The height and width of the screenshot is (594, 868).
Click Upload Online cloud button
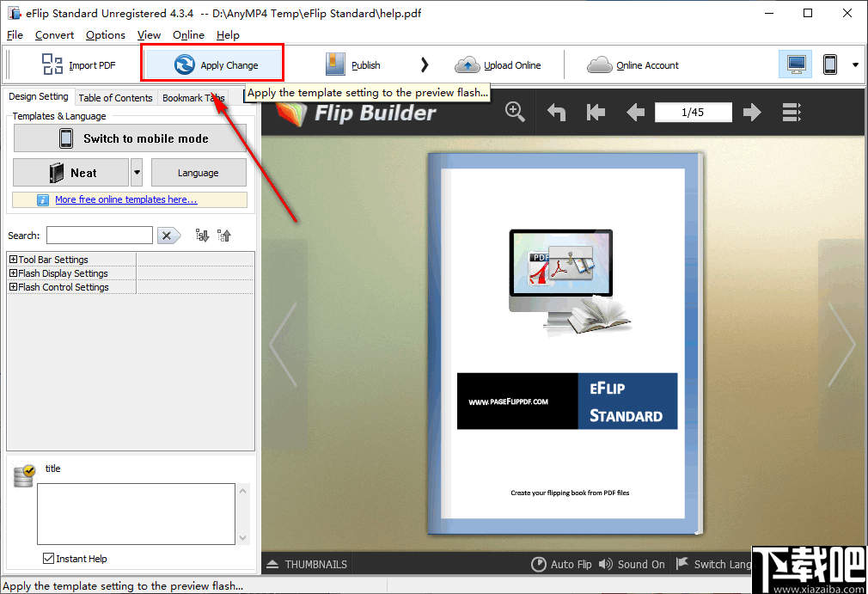point(498,64)
